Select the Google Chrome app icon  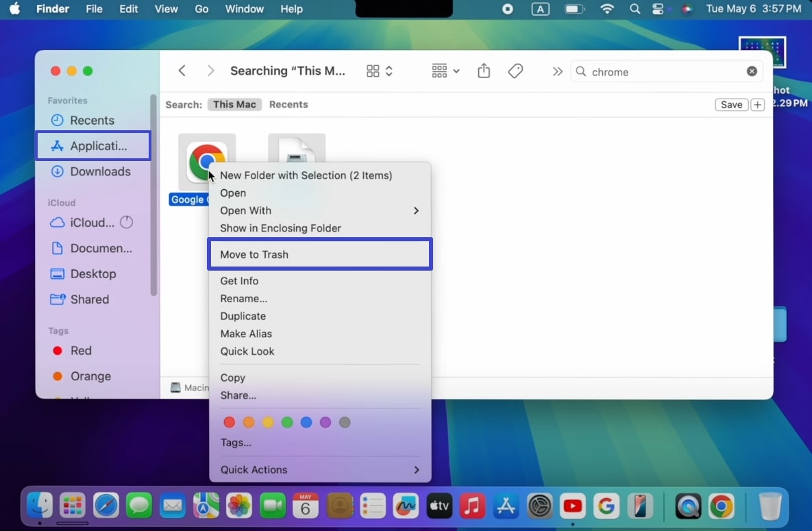click(x=206, y=161)
